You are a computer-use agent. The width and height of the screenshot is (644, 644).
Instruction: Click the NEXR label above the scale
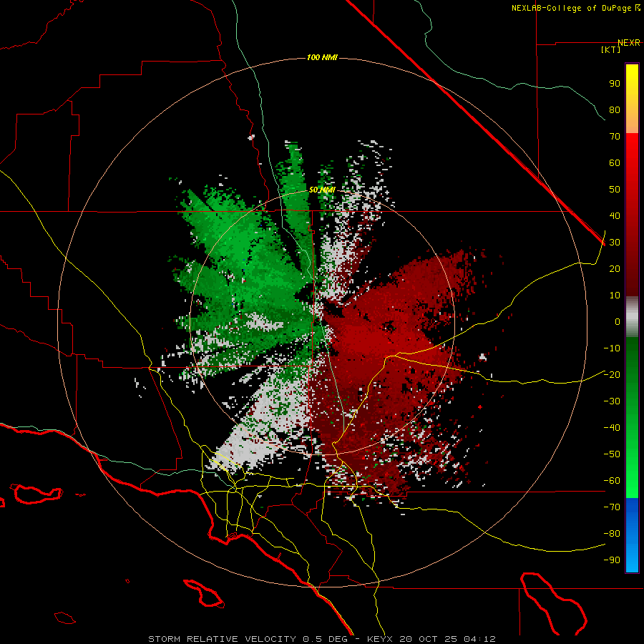(x=629, y=43)
